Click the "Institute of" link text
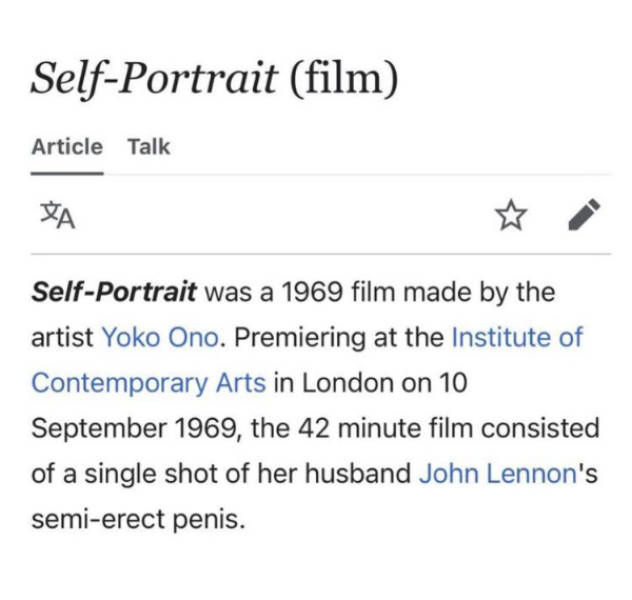 [x=517, y=337]
